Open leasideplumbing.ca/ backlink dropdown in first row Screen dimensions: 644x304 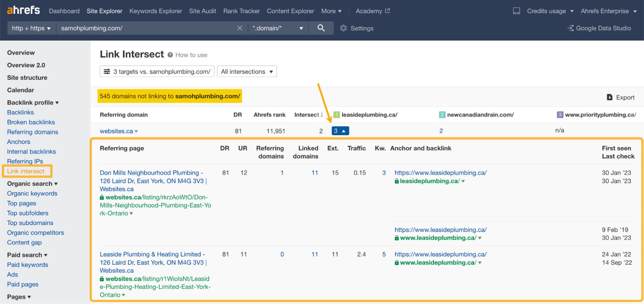[463, 181]
